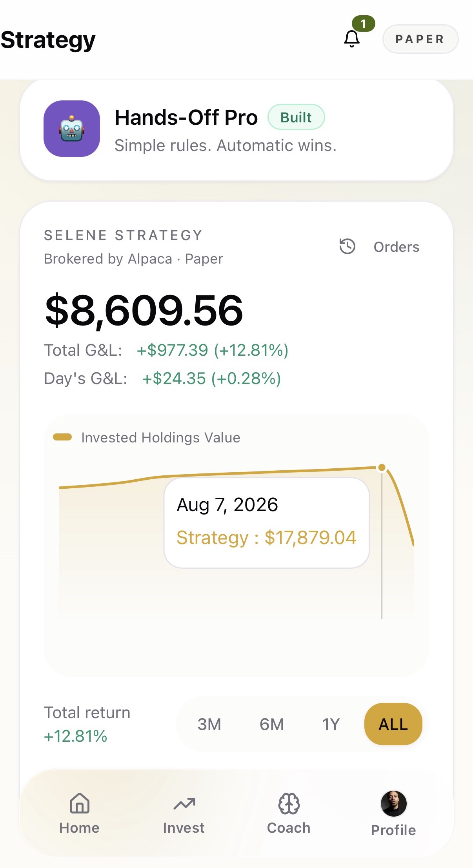Open Invest trend arrow icon
Screen dimensions: 473x868
[184, 804]
